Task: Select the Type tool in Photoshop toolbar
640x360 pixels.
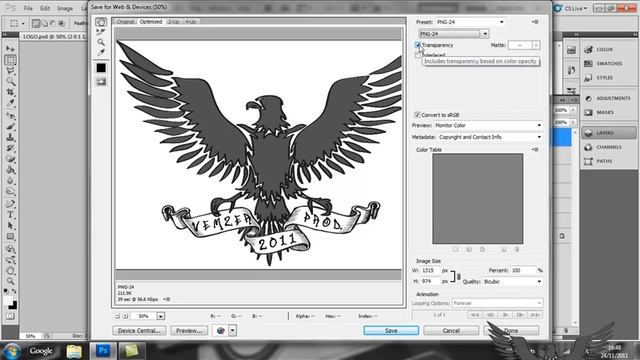Action: coord(10,215)
